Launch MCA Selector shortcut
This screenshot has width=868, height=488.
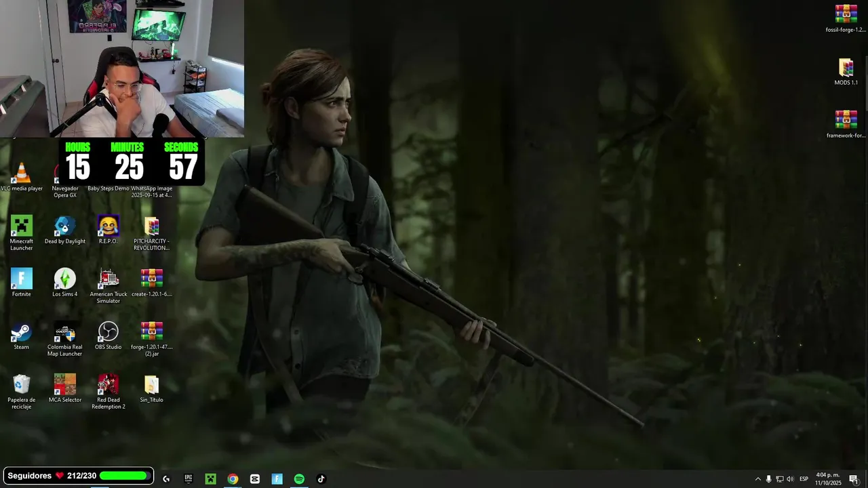point(65,389)
